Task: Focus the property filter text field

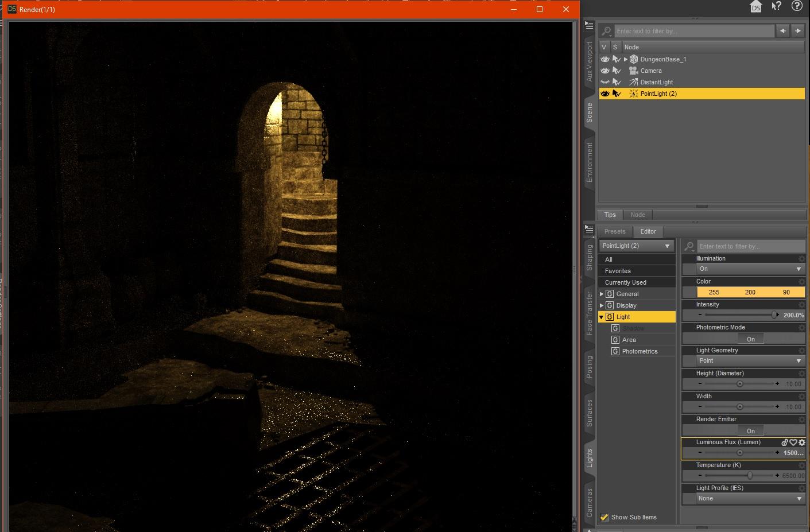Action: [x=751, y=246]
